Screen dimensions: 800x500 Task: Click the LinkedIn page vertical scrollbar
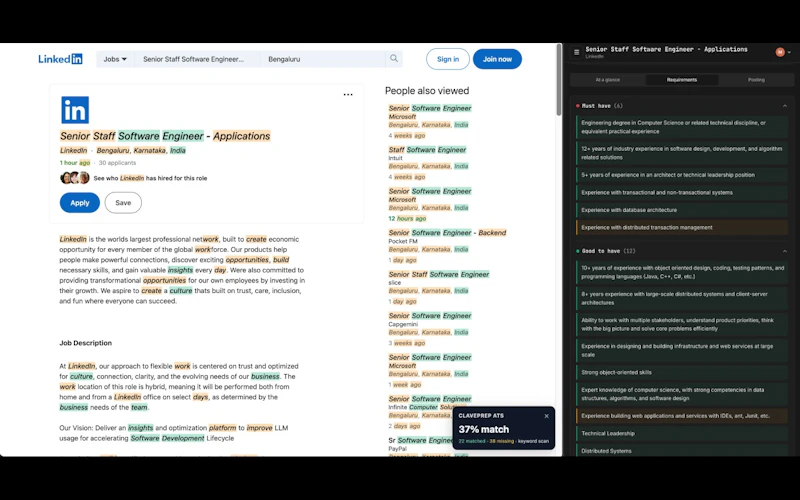[559, 80]
